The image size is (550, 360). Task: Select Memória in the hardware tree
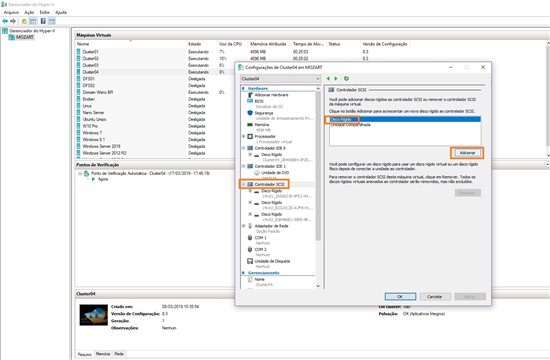262,125
